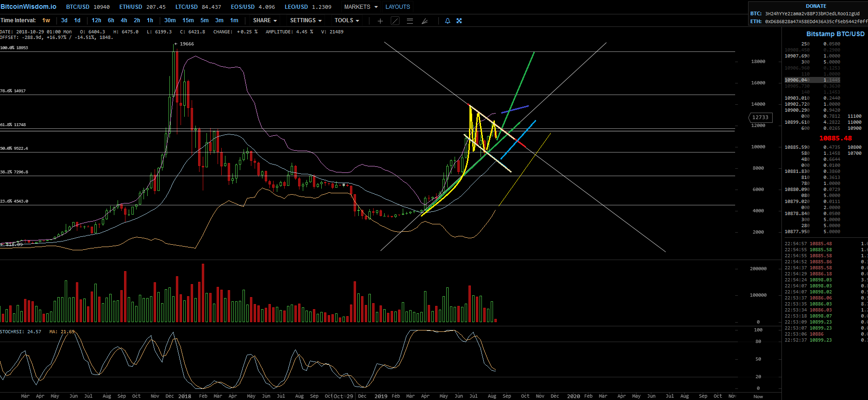
Task: Expand the MARKETS dropdown menu
Action: pos(361,7)
